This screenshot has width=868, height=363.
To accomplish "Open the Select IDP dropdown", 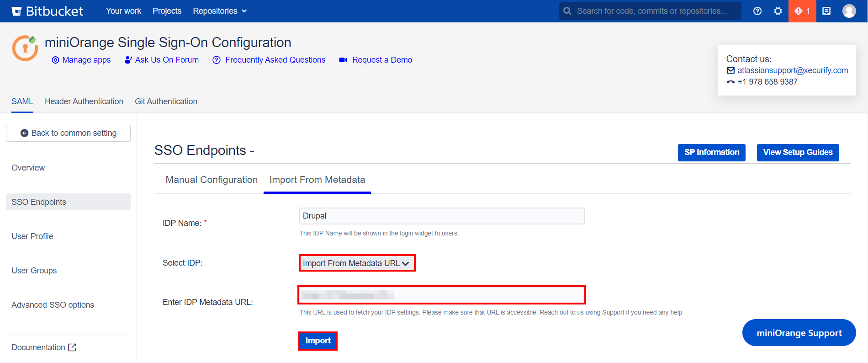I will [357, 263].
